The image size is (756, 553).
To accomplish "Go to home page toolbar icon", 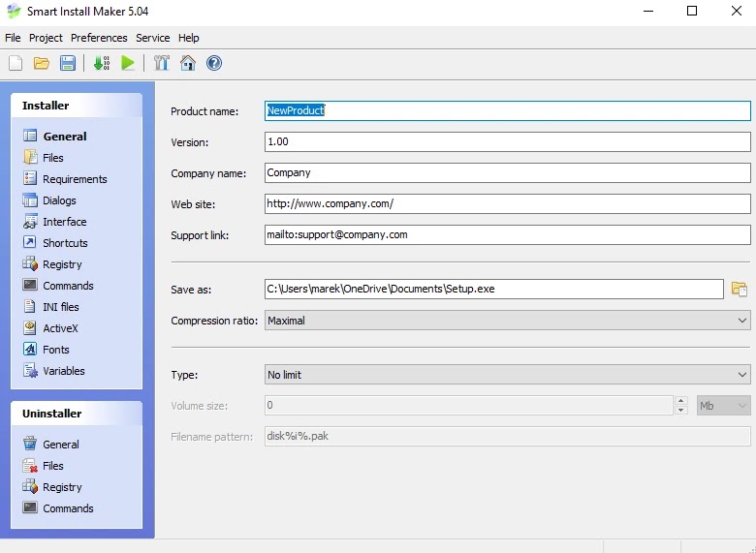I will click(188, 63).
